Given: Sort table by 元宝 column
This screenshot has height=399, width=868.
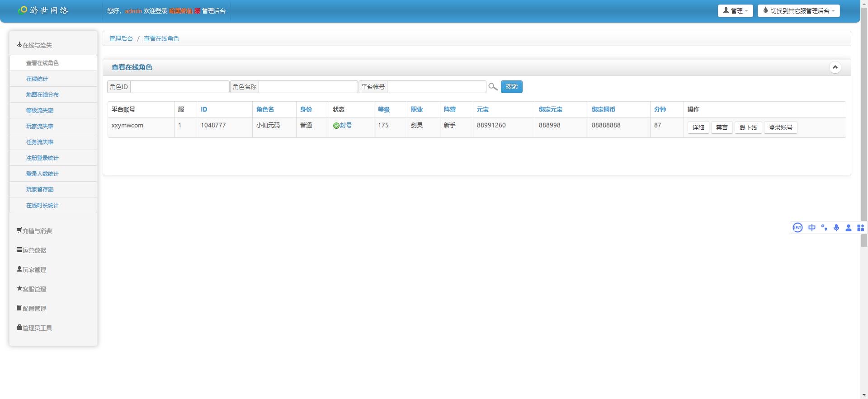Looking at the screenshot, I should [x=483, y=109].
